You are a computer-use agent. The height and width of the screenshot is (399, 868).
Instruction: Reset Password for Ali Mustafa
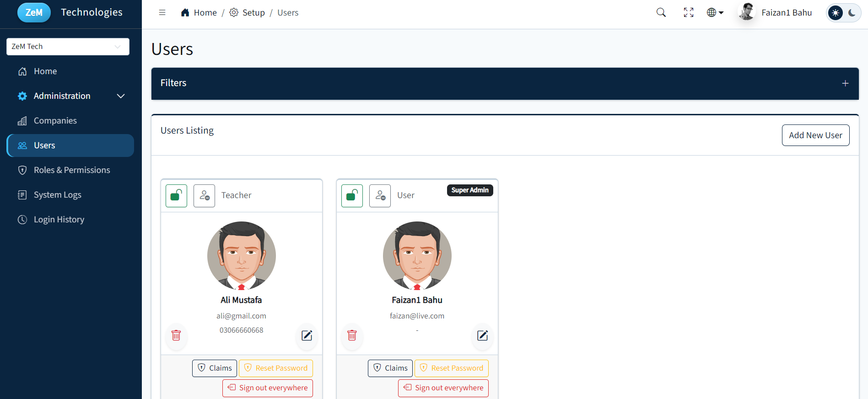tap(276, 368)
